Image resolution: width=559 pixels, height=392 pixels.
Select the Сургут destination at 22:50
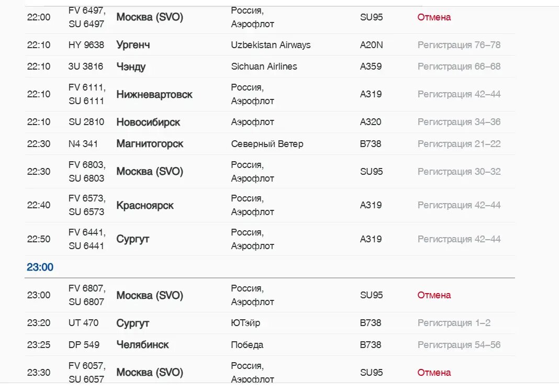pyautogui.click(x=133, y=239)
